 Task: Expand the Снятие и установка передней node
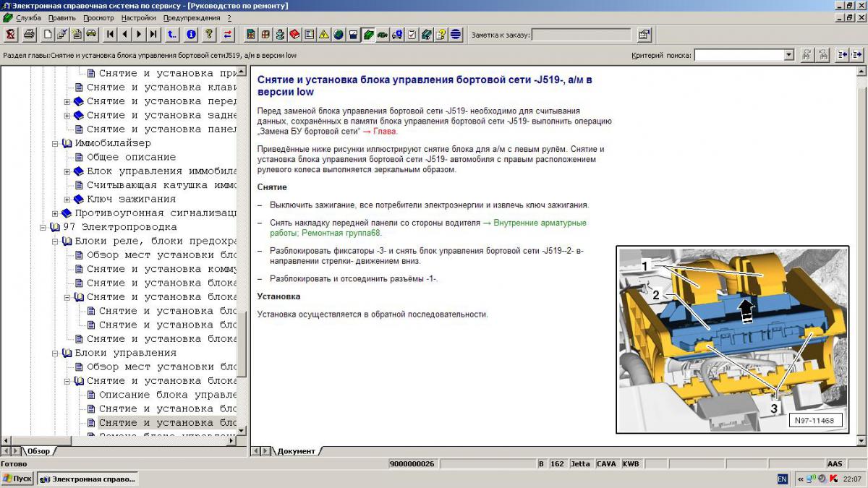[67, 101]
